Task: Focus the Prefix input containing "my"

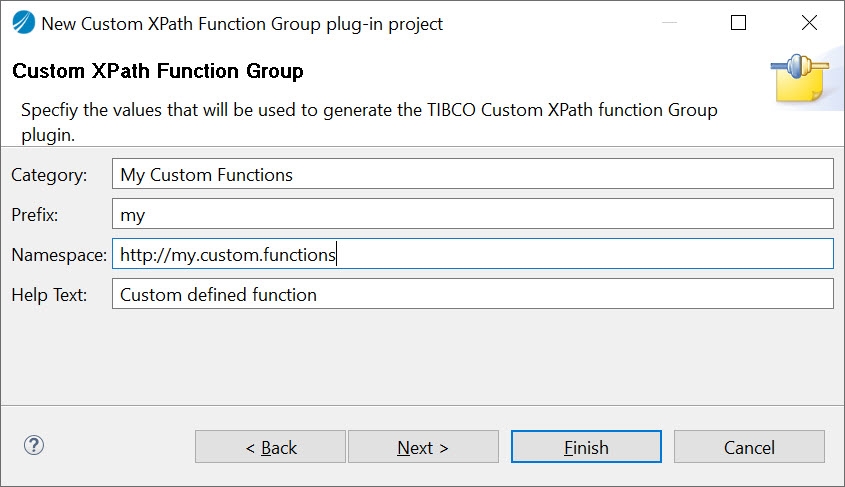Action: coord(472,214)
